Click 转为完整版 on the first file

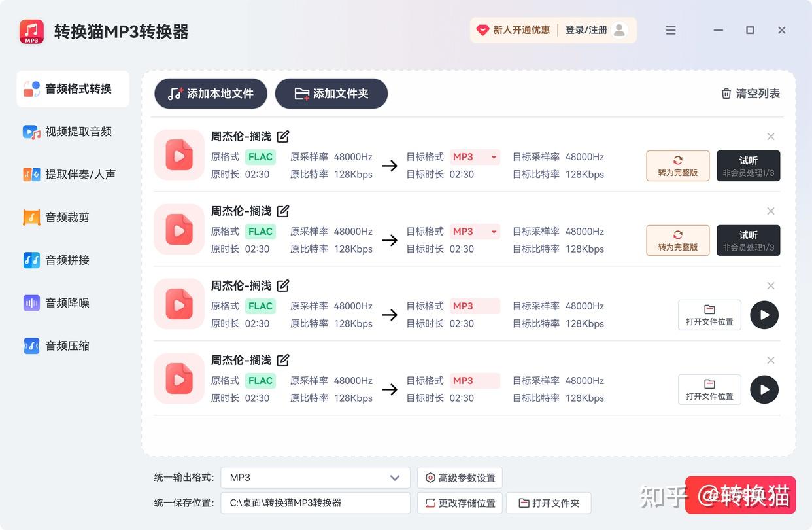tap(678, 166)
